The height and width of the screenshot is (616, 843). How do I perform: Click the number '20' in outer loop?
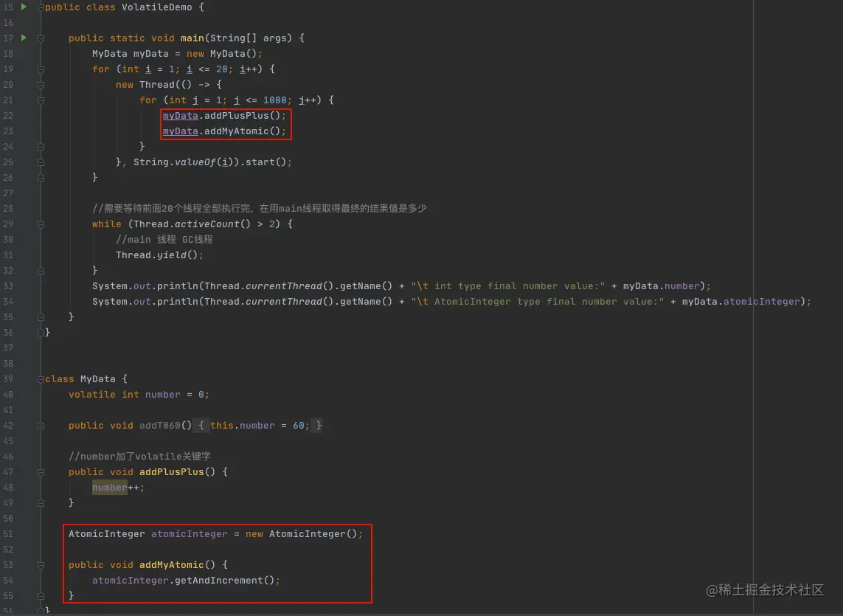(221, 69)
